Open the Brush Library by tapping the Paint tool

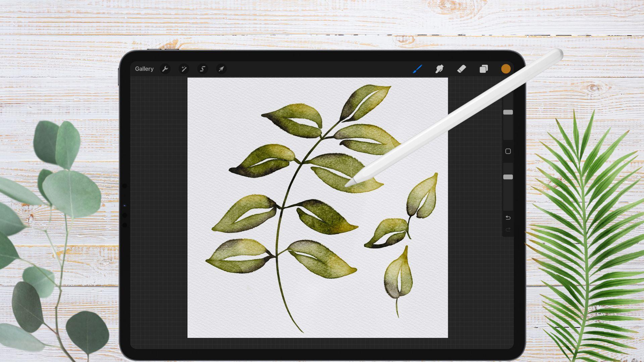tap(417, 69)
